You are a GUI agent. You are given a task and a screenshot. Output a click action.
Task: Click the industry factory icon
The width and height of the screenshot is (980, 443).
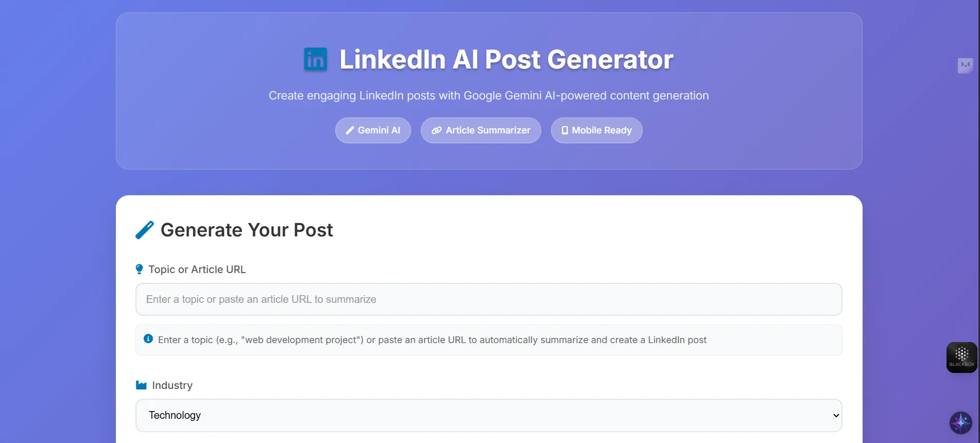141,385
